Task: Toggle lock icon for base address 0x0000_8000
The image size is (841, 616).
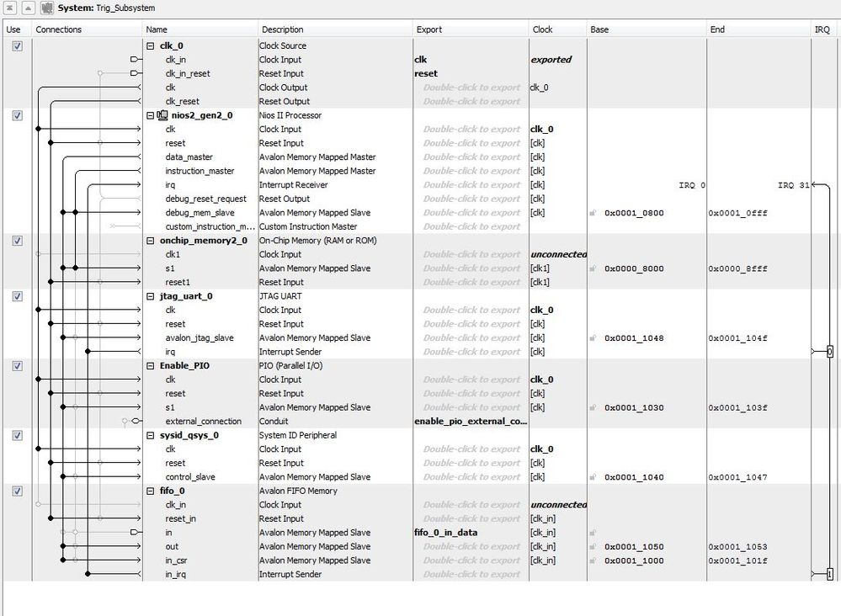Action: pos(593,268)
